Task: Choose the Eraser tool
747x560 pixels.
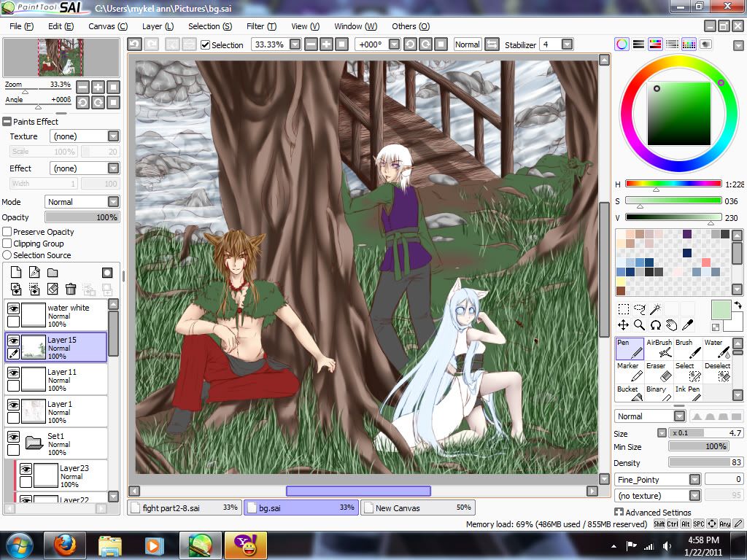Action: [659, 372]
